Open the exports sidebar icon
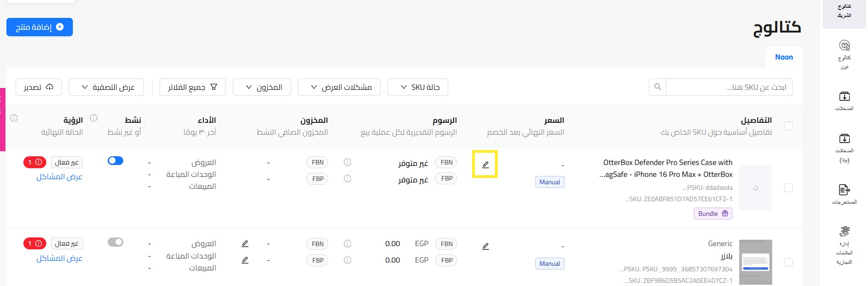The width and height of the screenshot is (868, 286). pos(844,194)
